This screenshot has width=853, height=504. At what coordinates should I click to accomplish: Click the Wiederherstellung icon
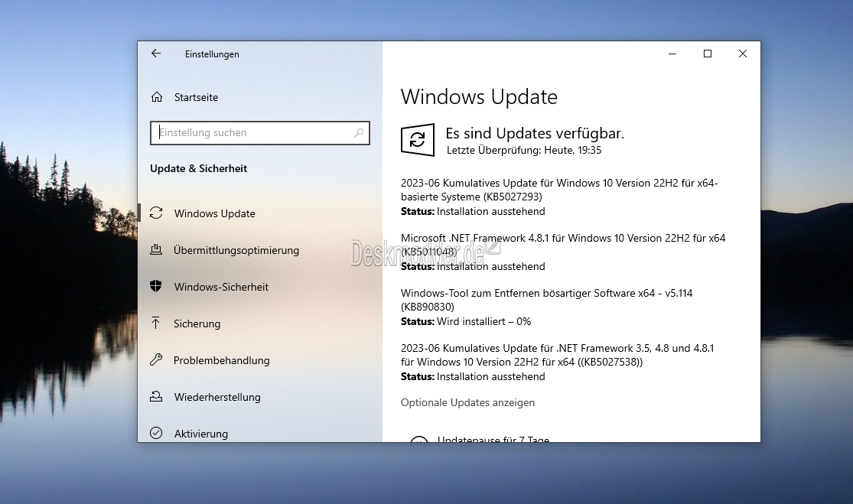[156, 396]
